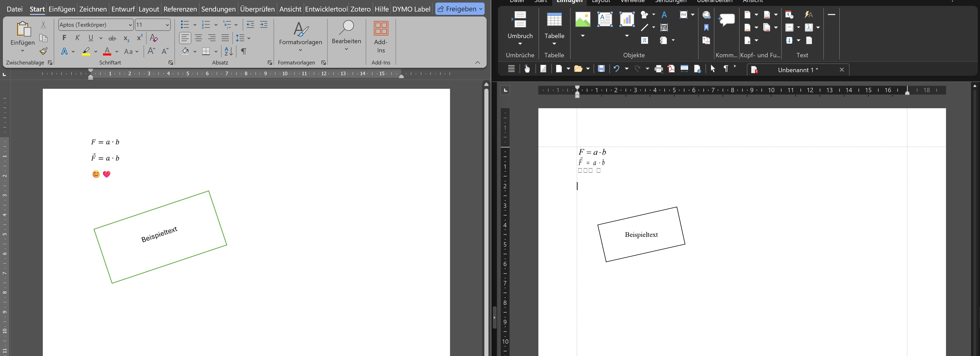Toggle bold formatting in Word
The width and height of the screenshot is (980, 356).
(64, 38)
